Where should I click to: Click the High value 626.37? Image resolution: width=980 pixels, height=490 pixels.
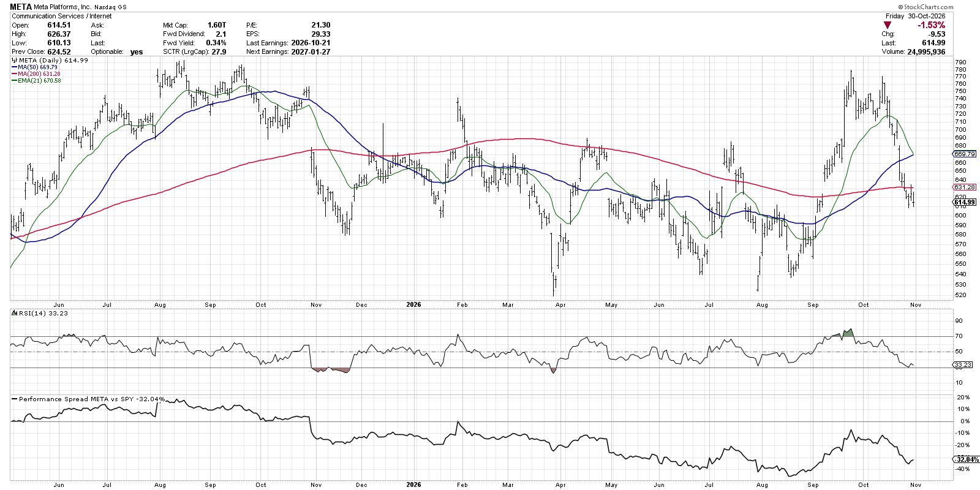(x=59, y=34)
